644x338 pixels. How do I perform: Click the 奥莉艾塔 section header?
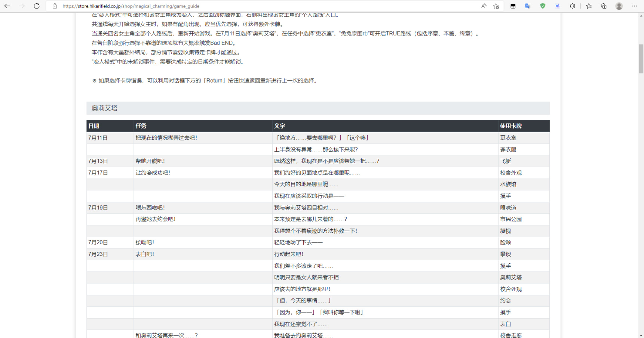(318, 108)
